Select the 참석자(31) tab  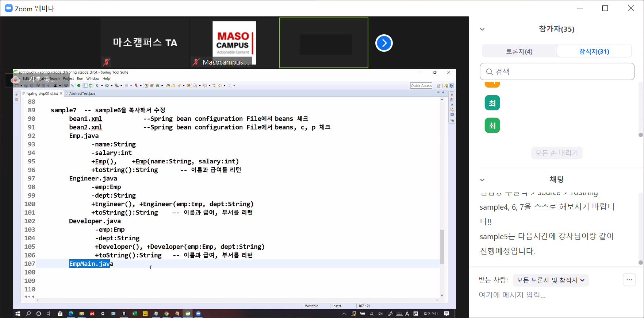pyautogui.click(x=594, y=51)
